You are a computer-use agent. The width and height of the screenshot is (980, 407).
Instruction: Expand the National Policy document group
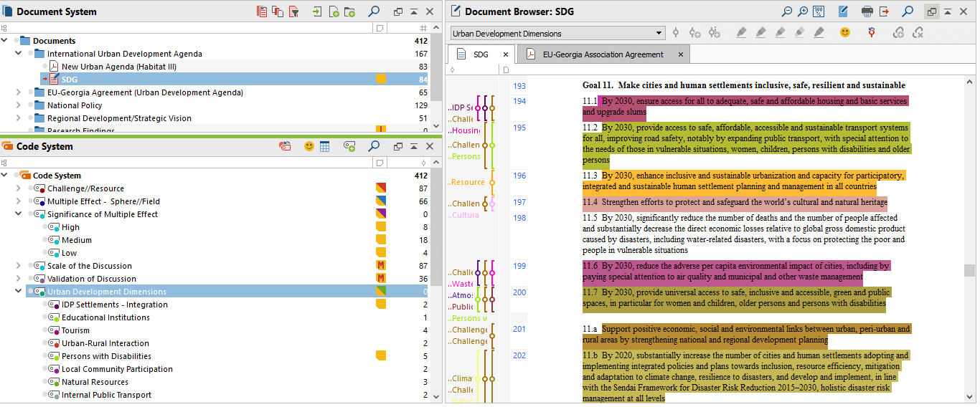click(19, 105)
